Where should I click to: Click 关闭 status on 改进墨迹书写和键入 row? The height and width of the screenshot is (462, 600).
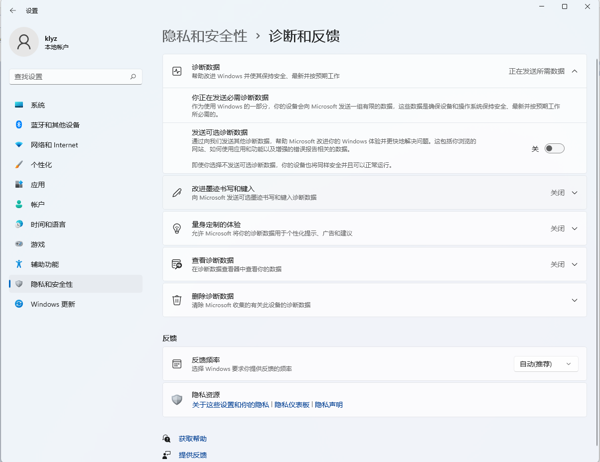[x=558, y=193]
